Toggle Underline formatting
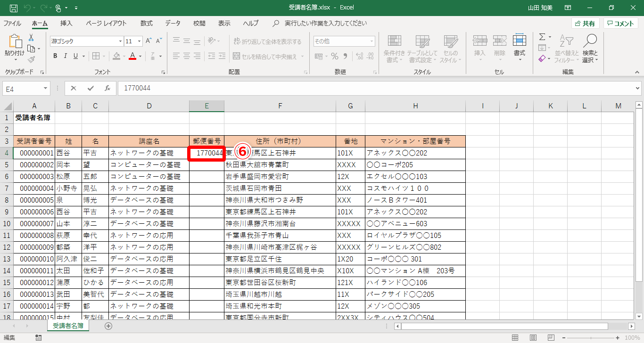The image size is (644, 343). tap(76, 56)
